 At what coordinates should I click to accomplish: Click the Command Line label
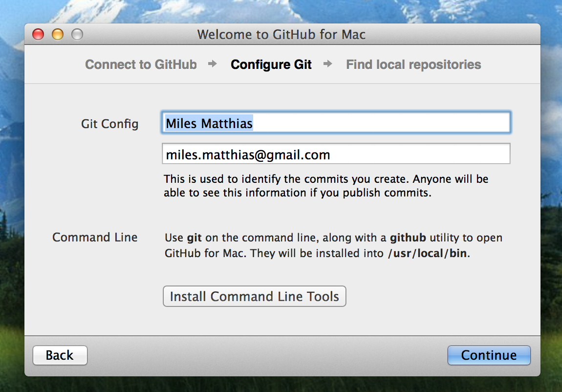[x=95, y=237]
